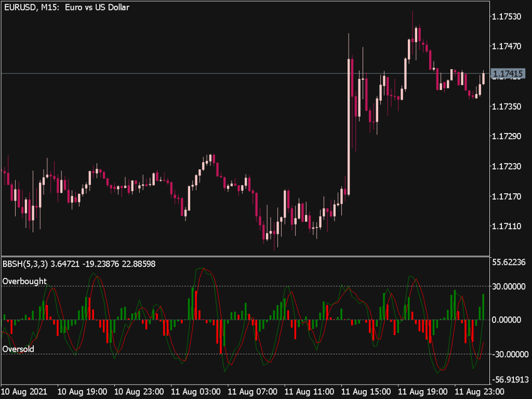Select the 10 Aug 2021 time axis label
The width and height of the screenshot is (532, 399).
(24, 392)
